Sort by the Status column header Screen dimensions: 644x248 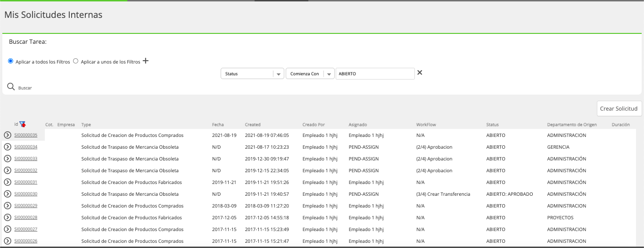[x=492, y=125]
